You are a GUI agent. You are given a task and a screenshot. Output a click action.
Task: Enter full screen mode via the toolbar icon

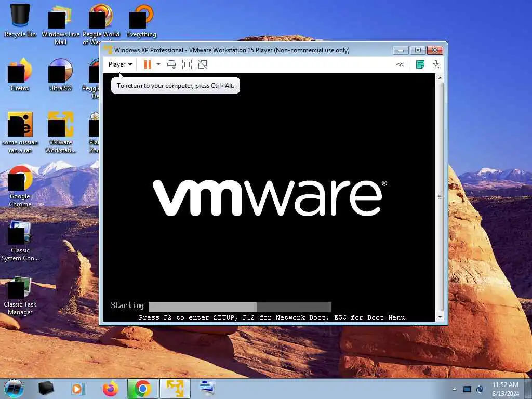(187, 64)
